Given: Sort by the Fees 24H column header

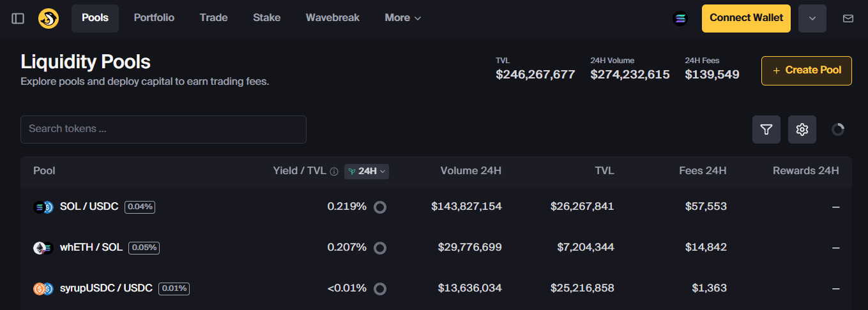Looking at the screenshot, I should click(703, 171).
